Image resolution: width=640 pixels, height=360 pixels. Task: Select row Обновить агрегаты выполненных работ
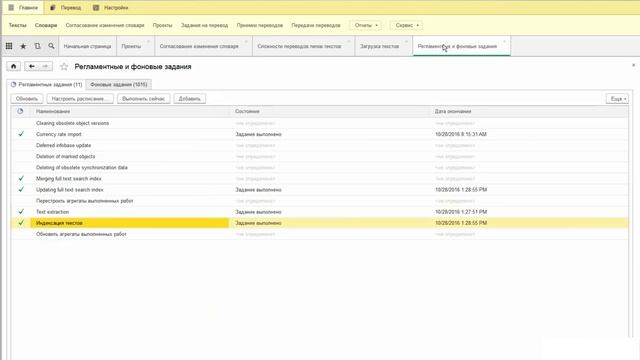click(x=320, y=234)
